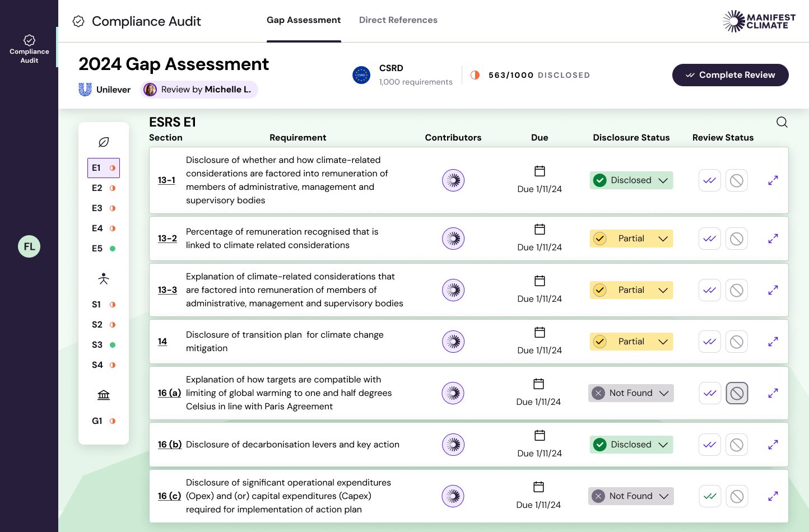Click the CSRD EU flag badge
The height and width of the screenshot is (532, 809).
(x=361, y=75)
